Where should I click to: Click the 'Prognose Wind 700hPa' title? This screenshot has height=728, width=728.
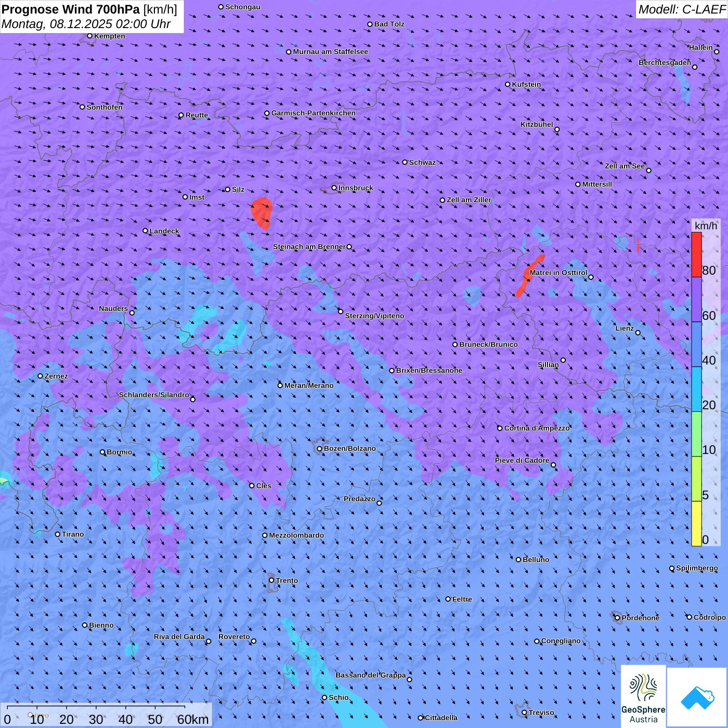tap(71, 9)
